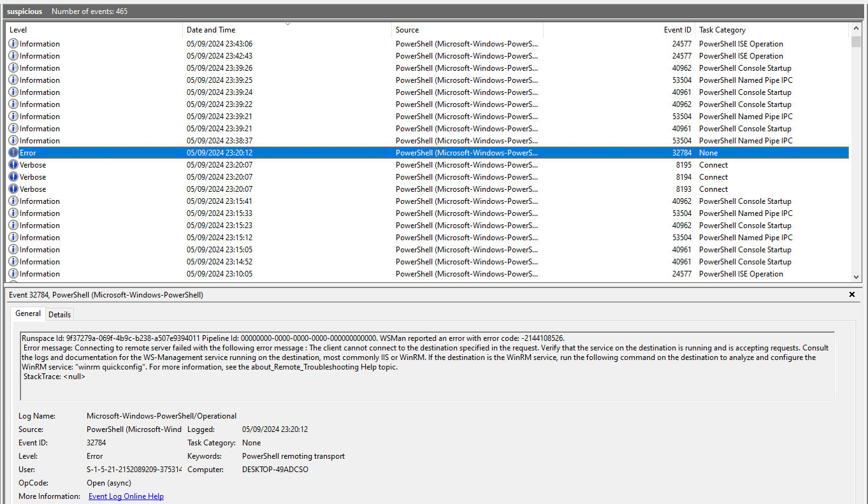Click the Verbose icon for event 8193
The height and width of the screenshot is (504, 868).
[x=13, y=189]
